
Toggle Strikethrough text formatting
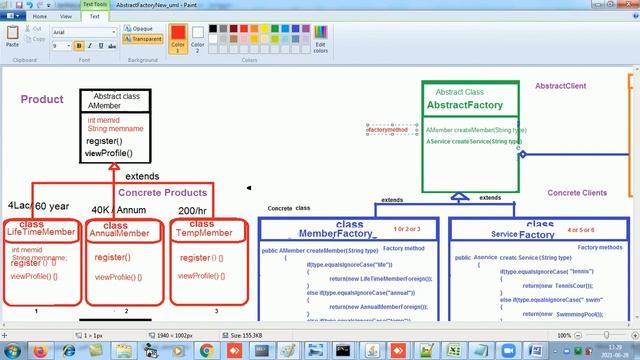click(112, 46)
